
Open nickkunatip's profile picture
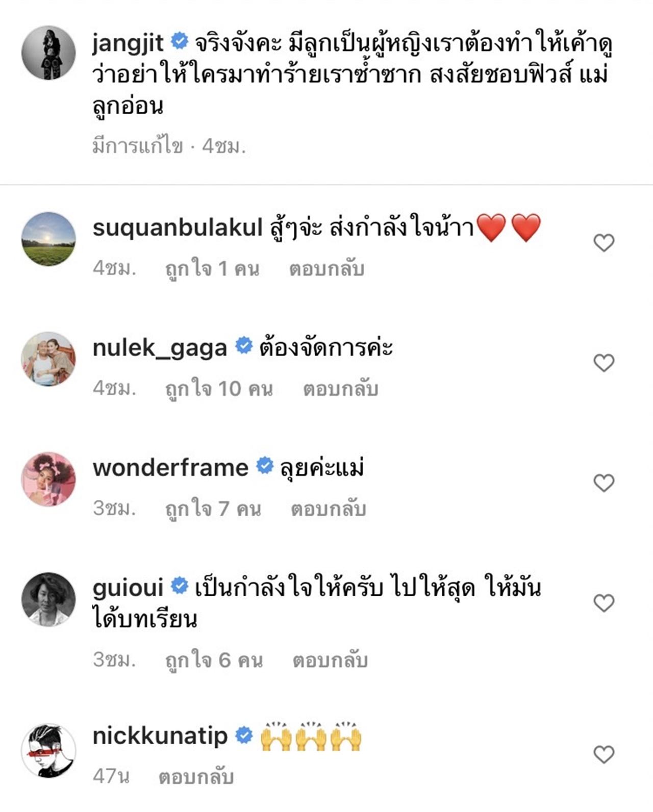pos(48,750)
